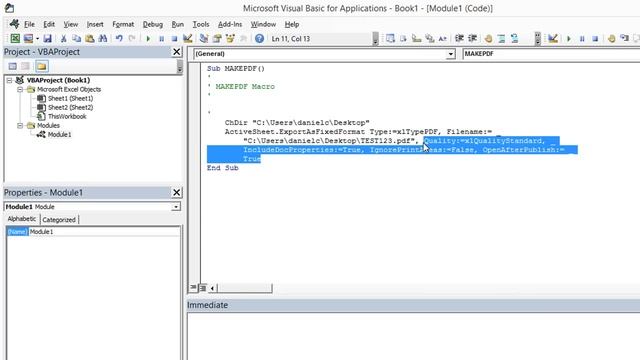Switch to Full Module View in the code window
This screenshot has height=360, width=640.
tap(203, 288)
